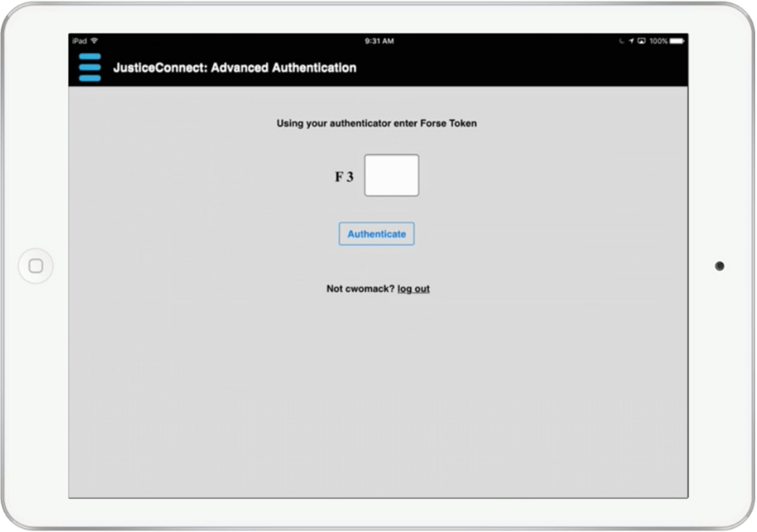Click the 'Not cwomack?' text
The width and height of the screenshot is (757, 532).
[x=360, y=289]
